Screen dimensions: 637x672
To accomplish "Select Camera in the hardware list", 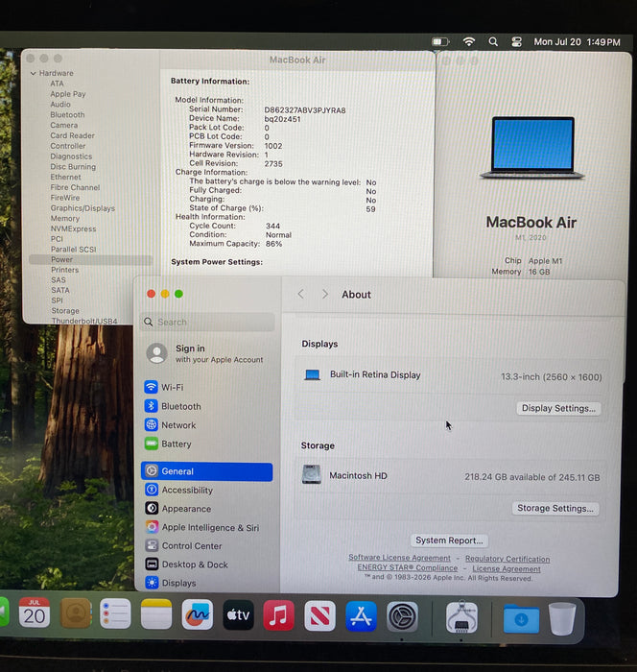I will pos(64,125).
